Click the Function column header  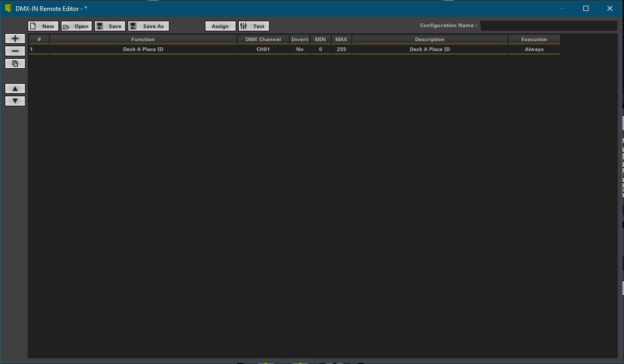tap(142, 39)
